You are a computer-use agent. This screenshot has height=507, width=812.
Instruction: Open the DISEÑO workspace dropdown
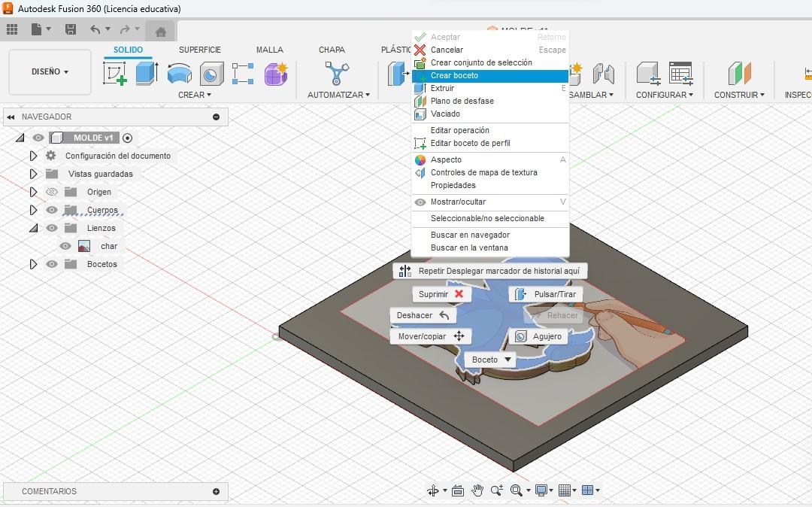(x=50, y=71)
